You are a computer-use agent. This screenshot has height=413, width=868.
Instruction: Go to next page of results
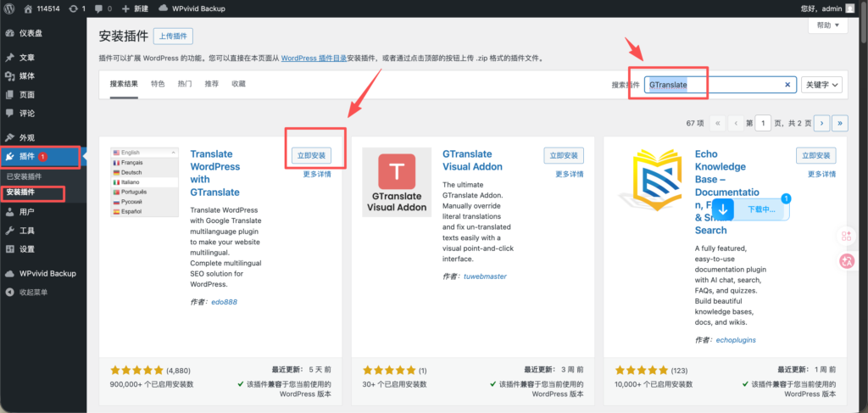pyautogui.click(x=822, y=123)
